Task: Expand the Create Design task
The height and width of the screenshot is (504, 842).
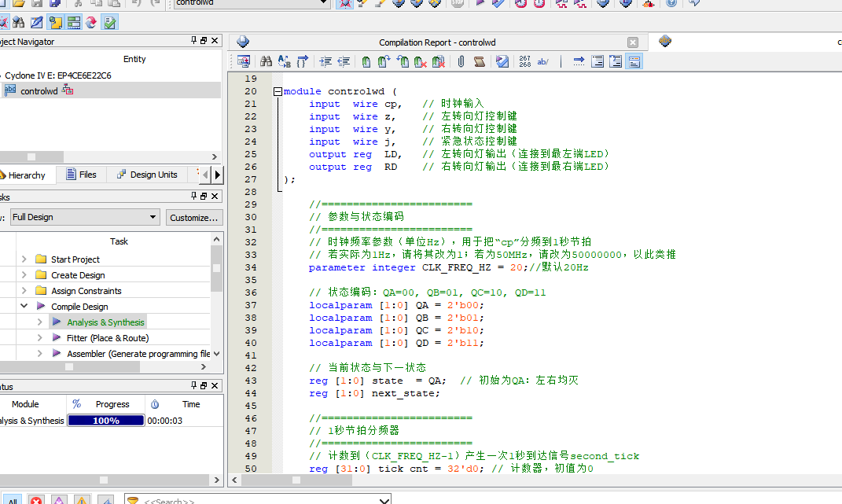Action: pyautogui.click(x=24, y=274)
